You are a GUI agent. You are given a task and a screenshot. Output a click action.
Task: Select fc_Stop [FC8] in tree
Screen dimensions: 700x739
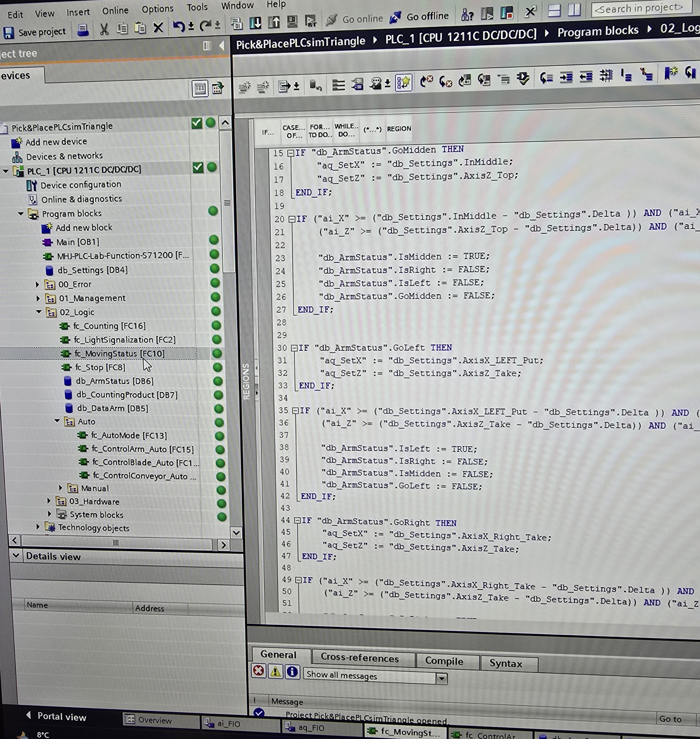click(x=100, y=368)
